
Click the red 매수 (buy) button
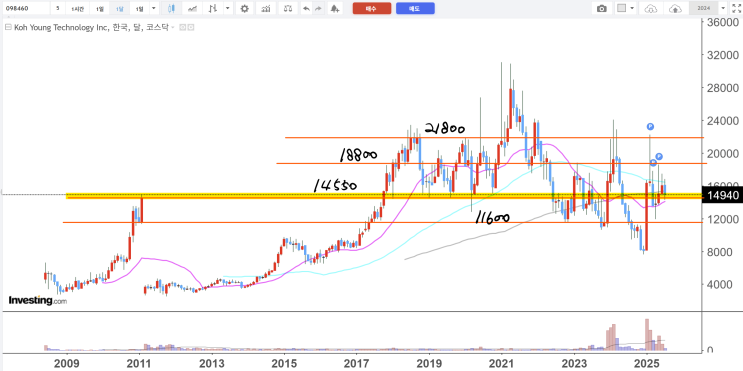click(x=372, y=8)
